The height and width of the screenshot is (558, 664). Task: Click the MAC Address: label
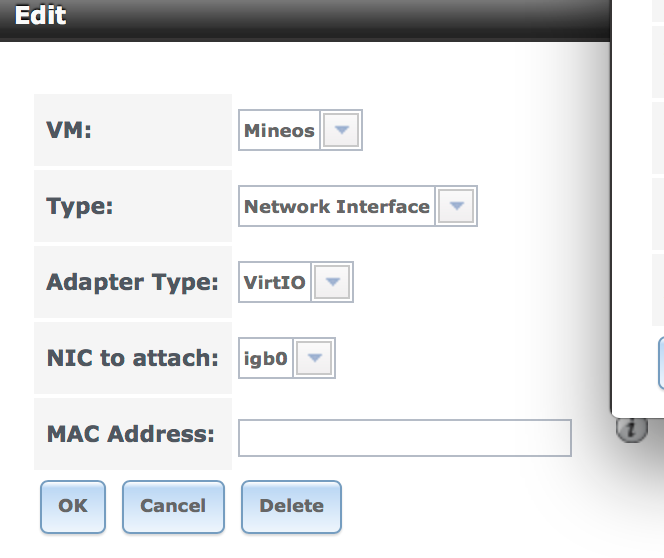point(131,434)
